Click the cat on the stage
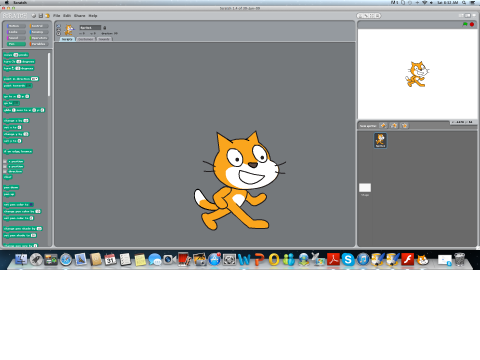The height and width of the screenshot is (360, 480). tap(417, 74)
